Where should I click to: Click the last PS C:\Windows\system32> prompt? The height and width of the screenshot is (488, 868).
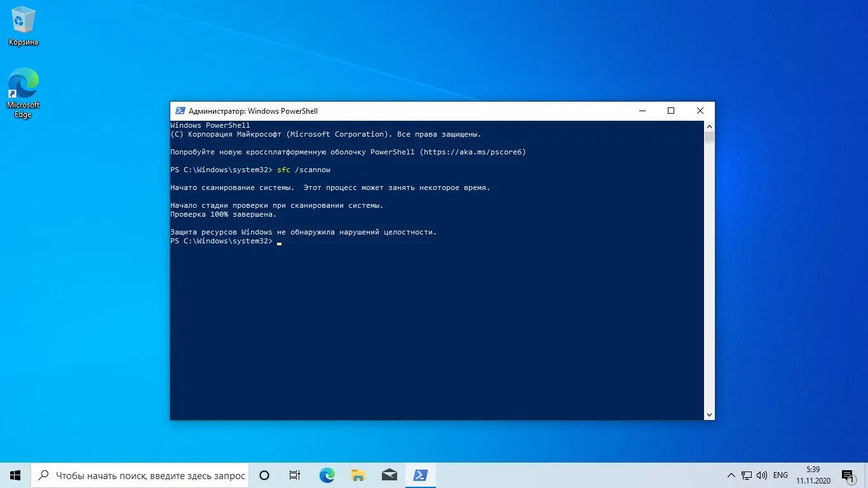221,241
